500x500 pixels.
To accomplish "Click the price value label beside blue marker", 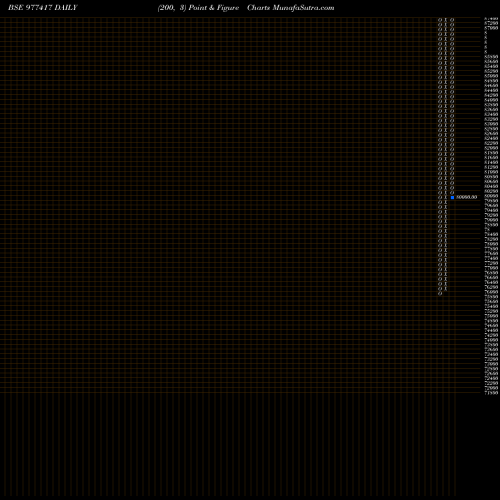I will tap(467, 197).
